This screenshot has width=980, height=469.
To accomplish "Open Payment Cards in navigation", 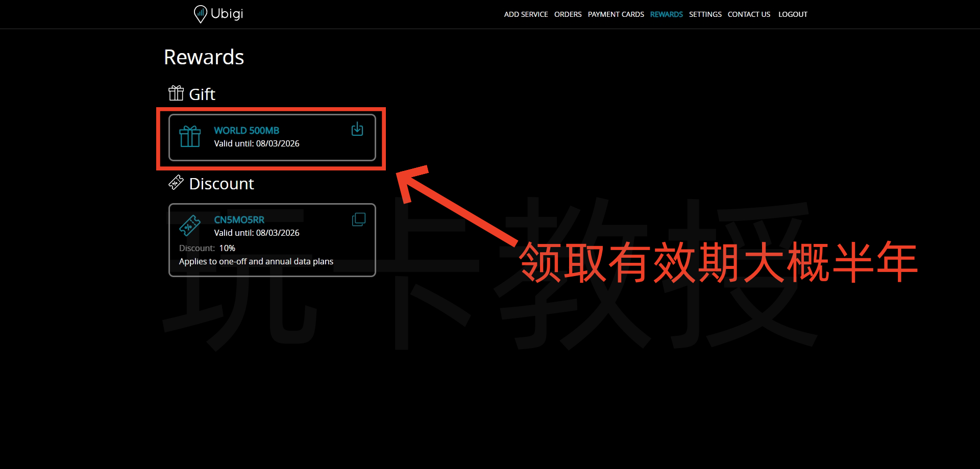I will coord(616,14).
